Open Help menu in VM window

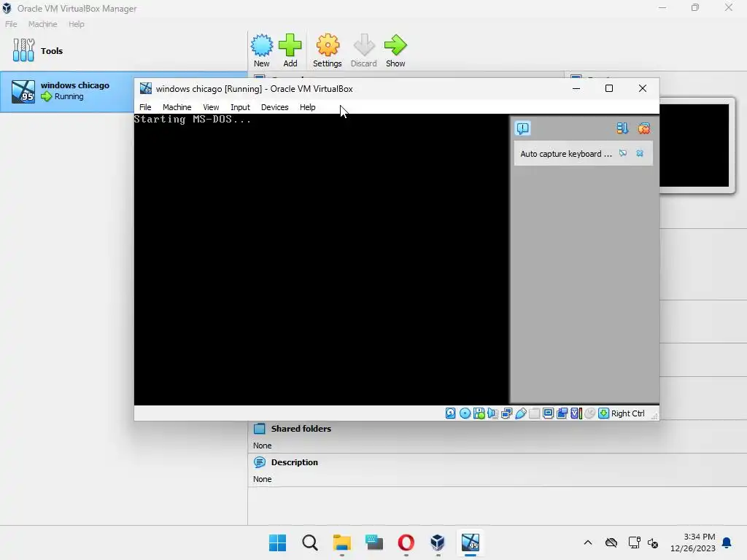(x=308, y=107)
